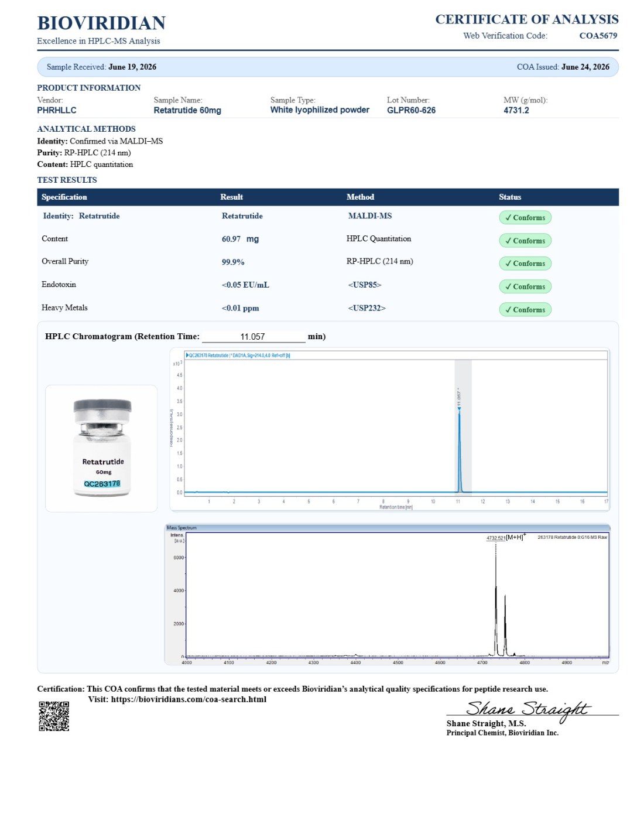This screenshot has height=834, width=644.
Task: Click the RP-HPLC (214 nm) method cell
Action: tap(379, 261)
